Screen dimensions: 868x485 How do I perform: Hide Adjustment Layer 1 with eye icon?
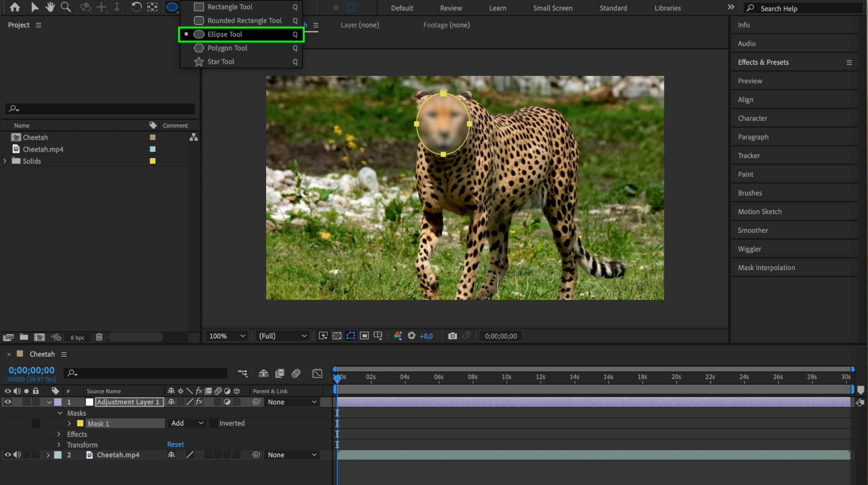[x=8, y=402]
